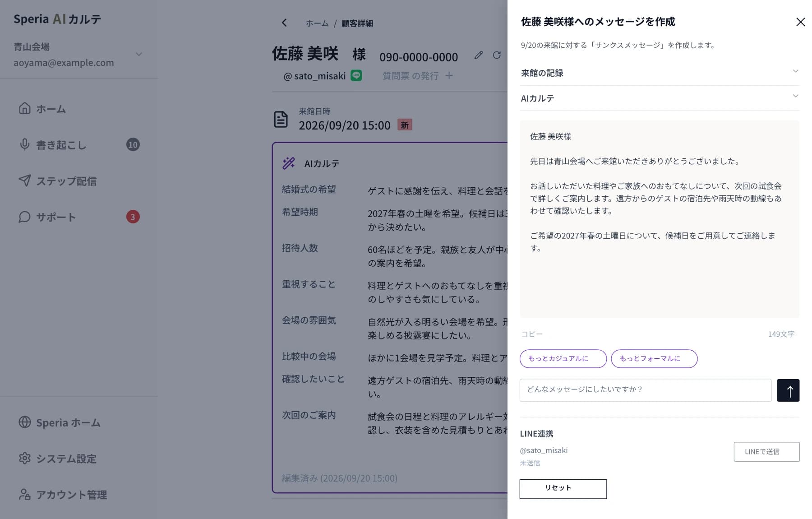Image resolution: width=812 pixels, height=519 pixels.
Task: Click the user lock icon for アカウント管理
Action: 25,494
